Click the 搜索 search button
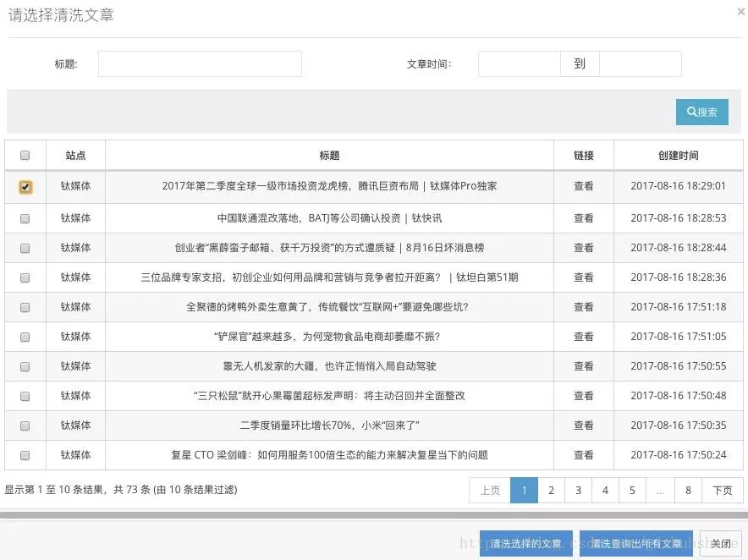 pos(701,113)
